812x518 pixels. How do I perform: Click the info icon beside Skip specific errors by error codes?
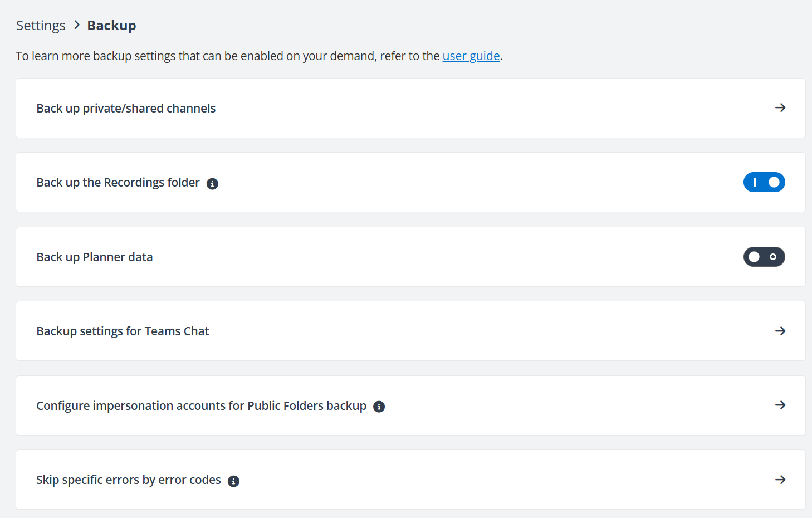point(233,481)
